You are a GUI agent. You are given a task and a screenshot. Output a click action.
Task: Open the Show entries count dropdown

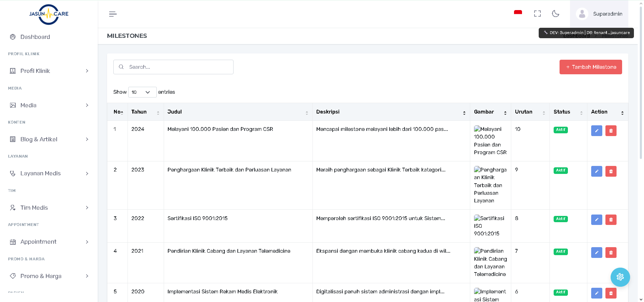point(142,92)
